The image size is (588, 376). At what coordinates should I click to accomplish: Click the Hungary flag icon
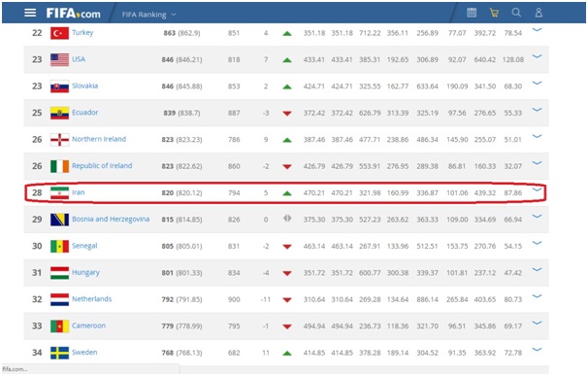point(59,273)
